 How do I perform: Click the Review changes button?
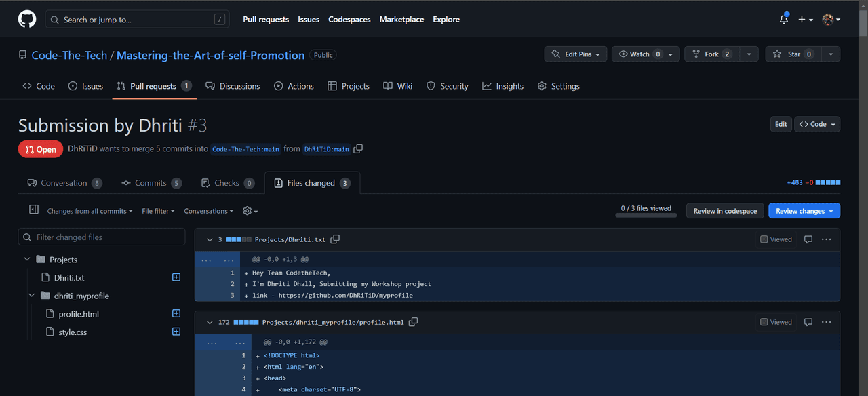pyautogui.click(x=804, y=211)
